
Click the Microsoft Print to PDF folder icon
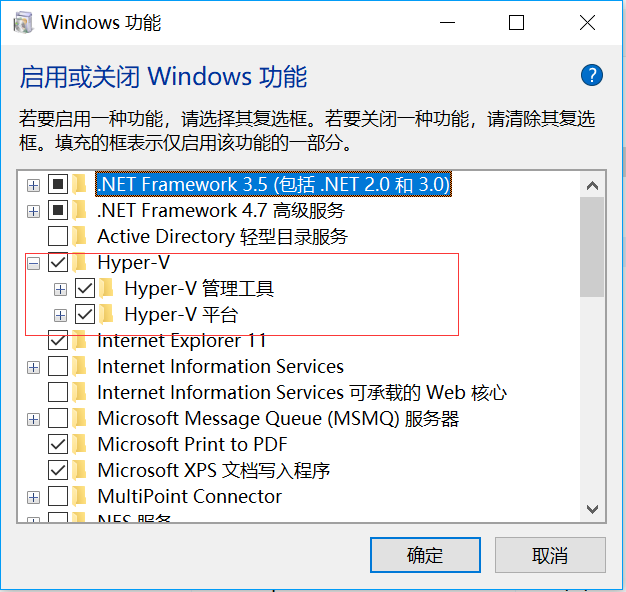[79, 445]
